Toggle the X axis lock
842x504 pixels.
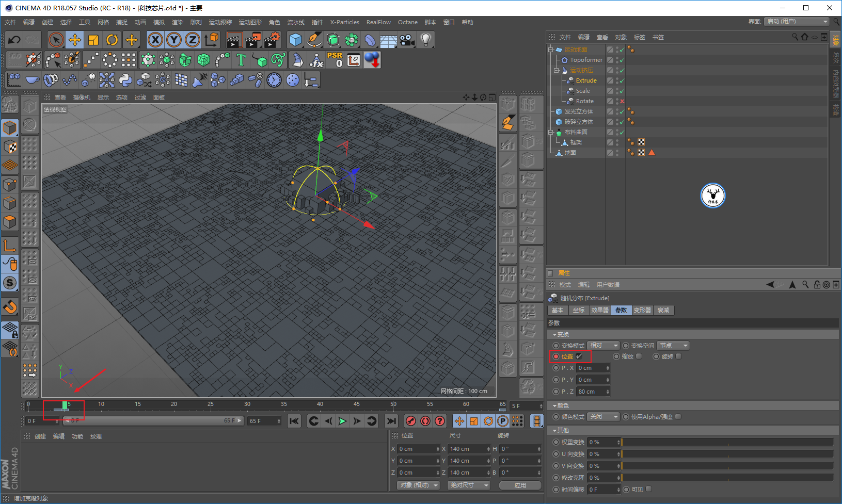tap(155, 40)
